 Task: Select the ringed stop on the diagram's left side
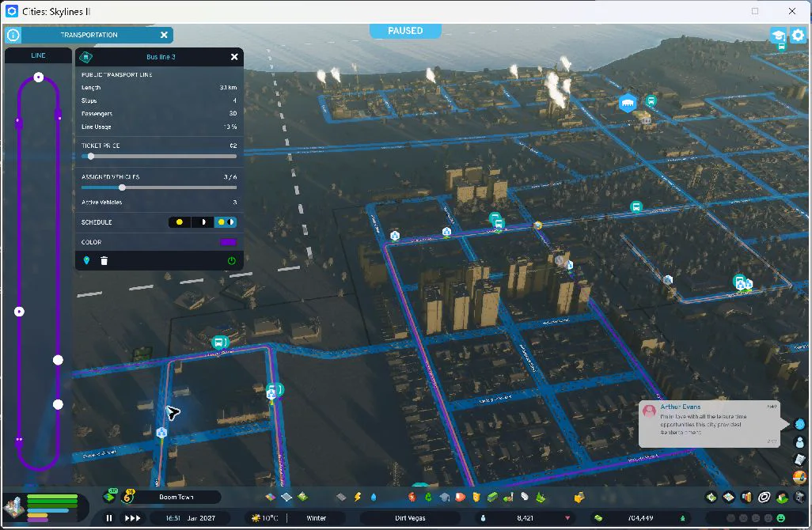pos(19,312)
